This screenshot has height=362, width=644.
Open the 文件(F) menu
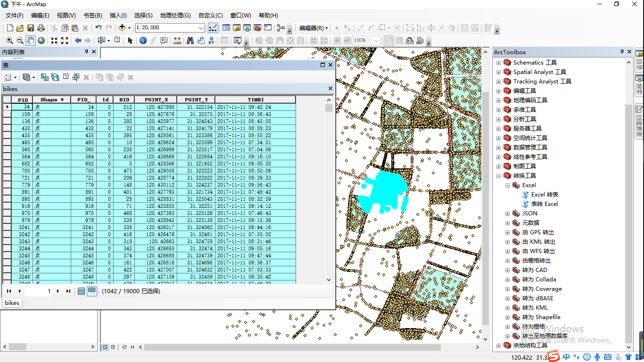coord(15,16)
